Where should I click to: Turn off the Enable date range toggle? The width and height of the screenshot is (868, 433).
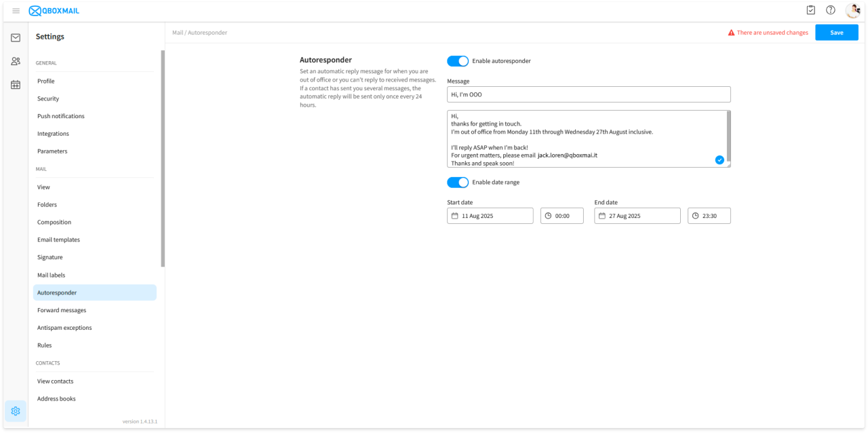[x=458, y=183]
